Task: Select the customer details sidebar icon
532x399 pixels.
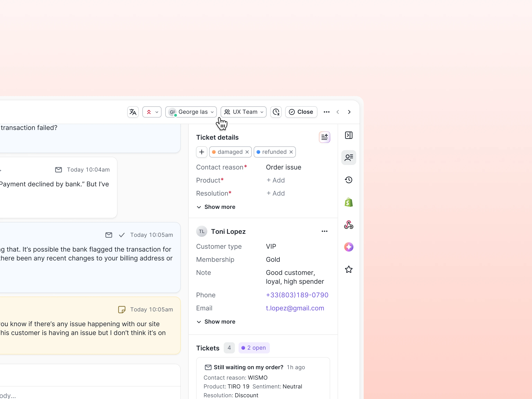Action: (x=348, y=158)
